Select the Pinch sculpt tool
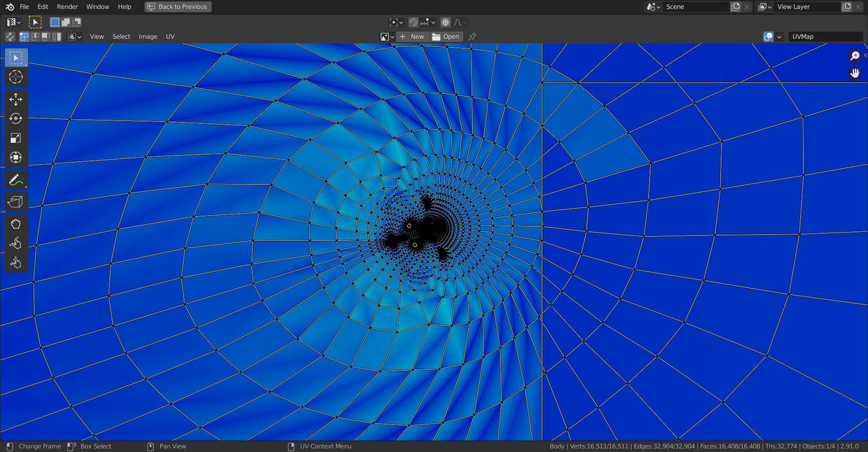The width and height of the screenshot is (868, 452). coord(16,263)
